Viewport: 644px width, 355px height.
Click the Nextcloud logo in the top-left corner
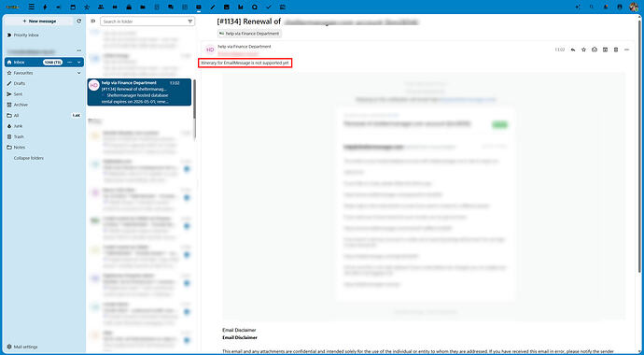click(x=12, y=7)
